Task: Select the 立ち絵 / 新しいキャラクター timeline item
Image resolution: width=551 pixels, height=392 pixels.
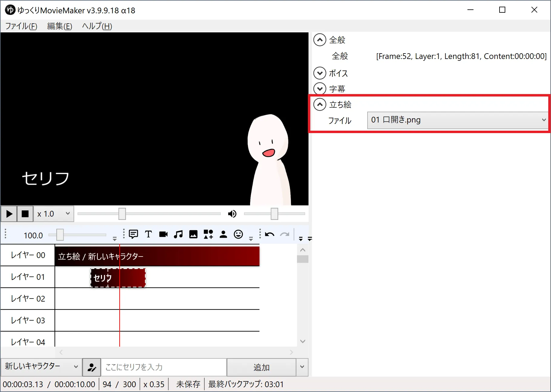Action: pyautogui.click(x=157, y=256)
